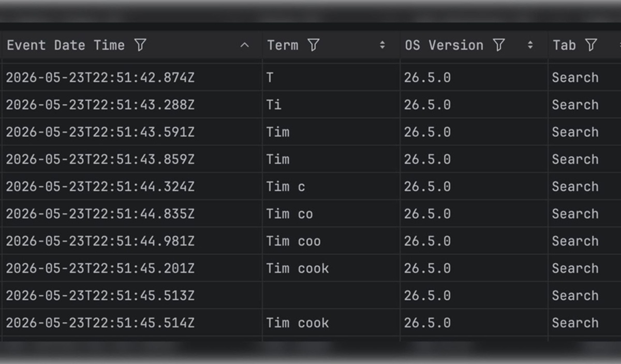Select timestamp 2026-05-23T22:51:45.513Z
This screenshot has height=364, width=621.
click(x=100, y=296)
